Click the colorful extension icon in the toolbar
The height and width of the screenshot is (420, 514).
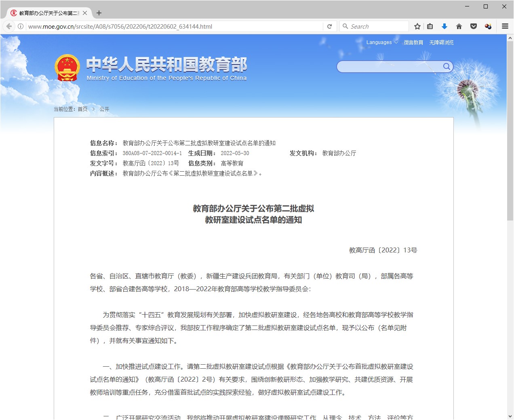(x=488, y=26)
